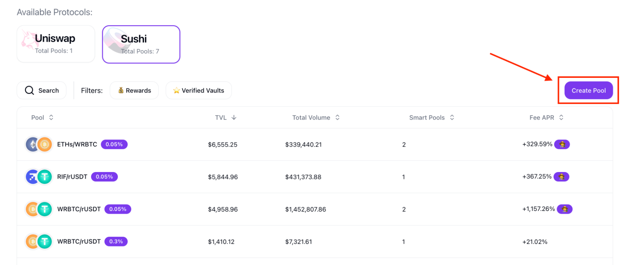Click the farmer badge beside +329.59%
The height and width of the screenshot is (265, 644).
click(x=562, y=144)
